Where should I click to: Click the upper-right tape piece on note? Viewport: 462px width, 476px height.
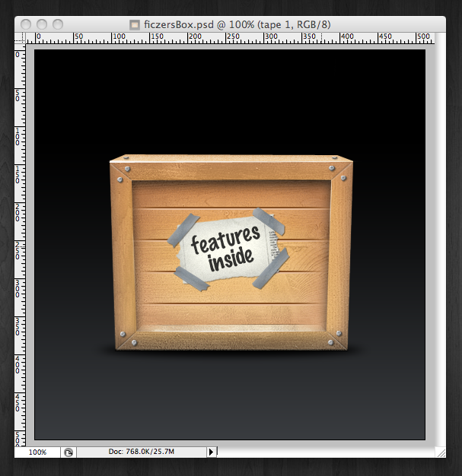point(269,221)
